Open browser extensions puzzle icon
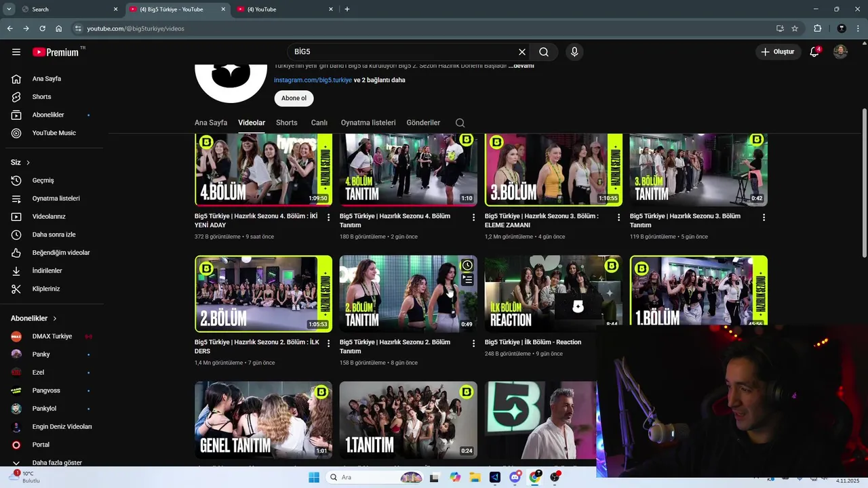The height and width of the screenshot is (488, 868). (817, 28)
